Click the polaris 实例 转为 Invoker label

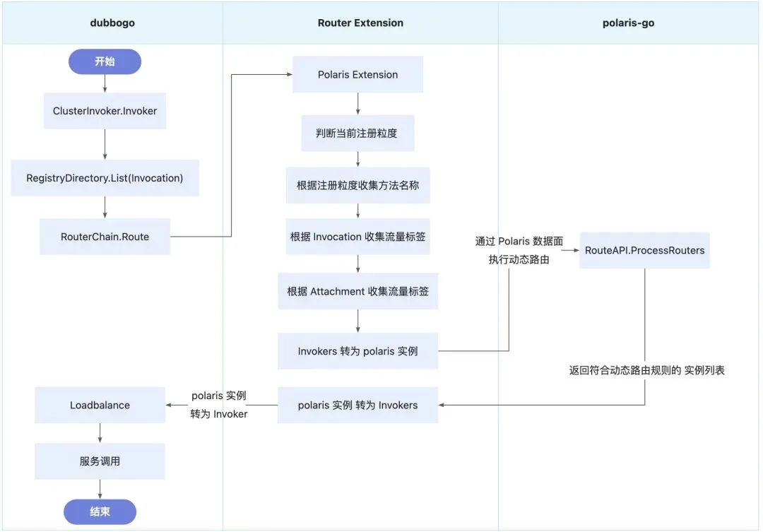point(219,405)
